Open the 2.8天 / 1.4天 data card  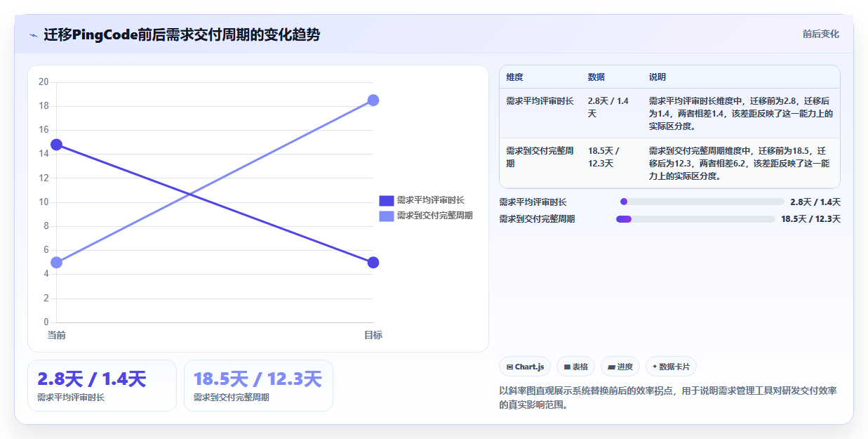tap(102, 386)
